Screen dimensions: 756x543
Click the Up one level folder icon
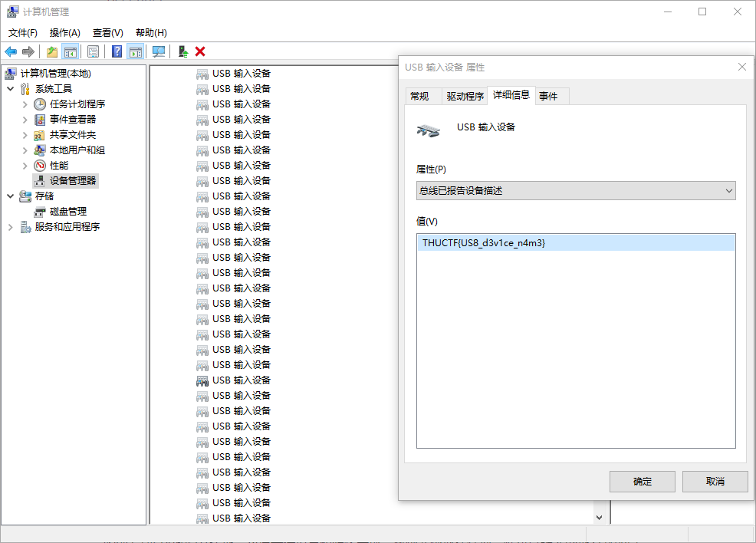click(51, 51)
